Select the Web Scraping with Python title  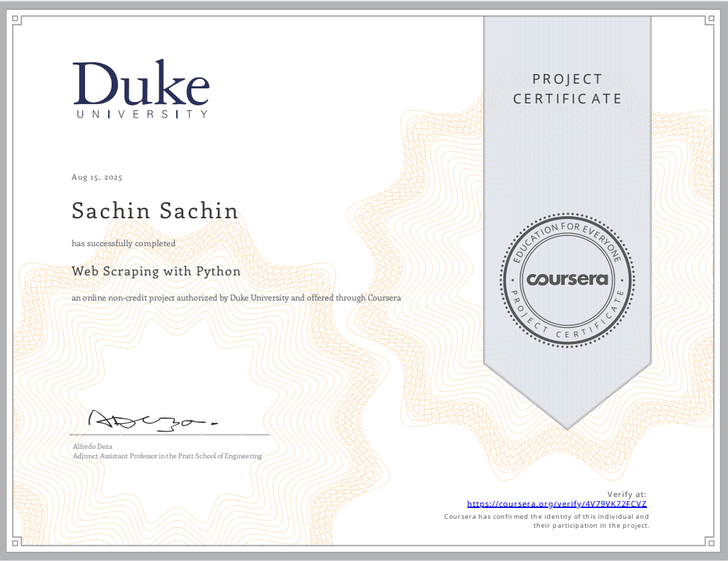coord(156,271)
